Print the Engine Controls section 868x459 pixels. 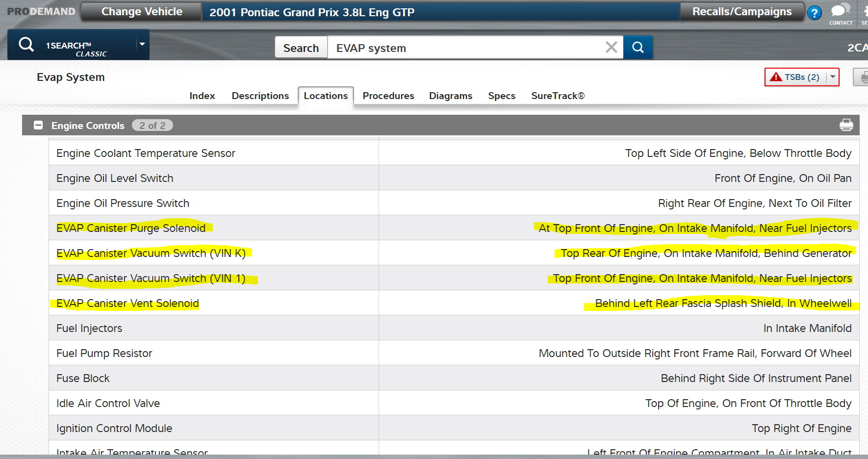[x=846, y=125]
